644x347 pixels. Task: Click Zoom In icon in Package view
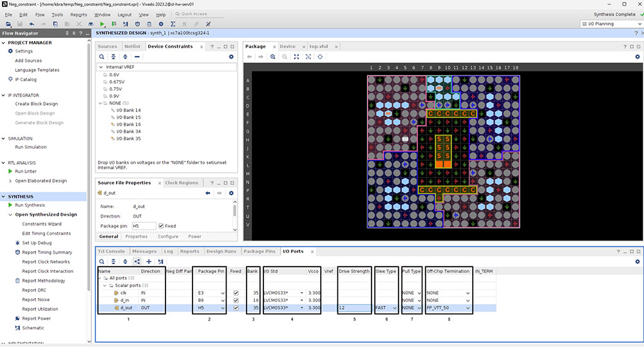272,57
